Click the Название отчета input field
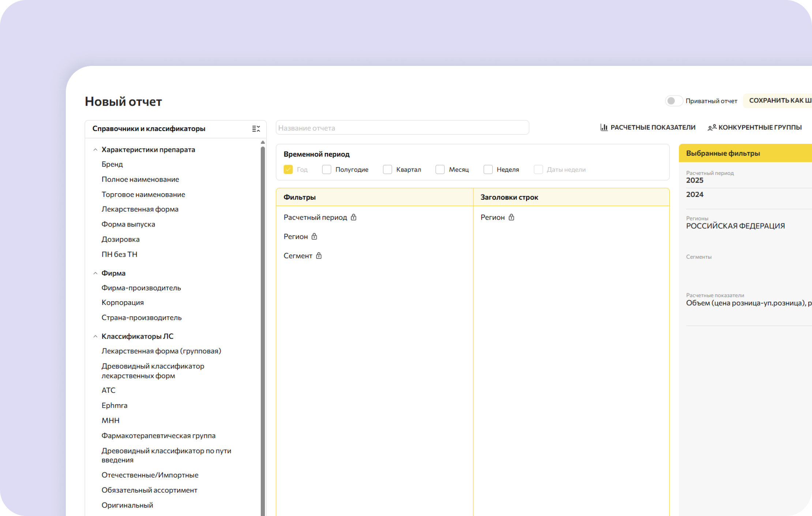This screenshot has height=516, width=812. tap(402, 128)
